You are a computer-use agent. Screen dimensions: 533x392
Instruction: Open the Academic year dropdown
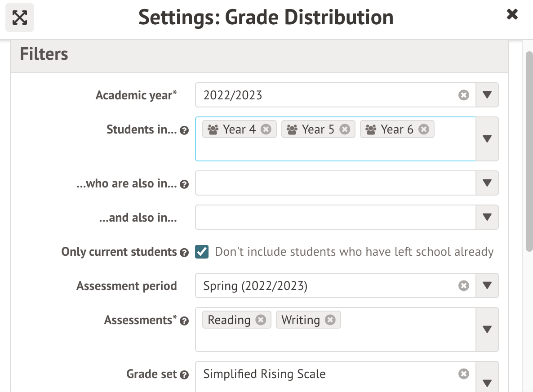[x=487, y=95]
